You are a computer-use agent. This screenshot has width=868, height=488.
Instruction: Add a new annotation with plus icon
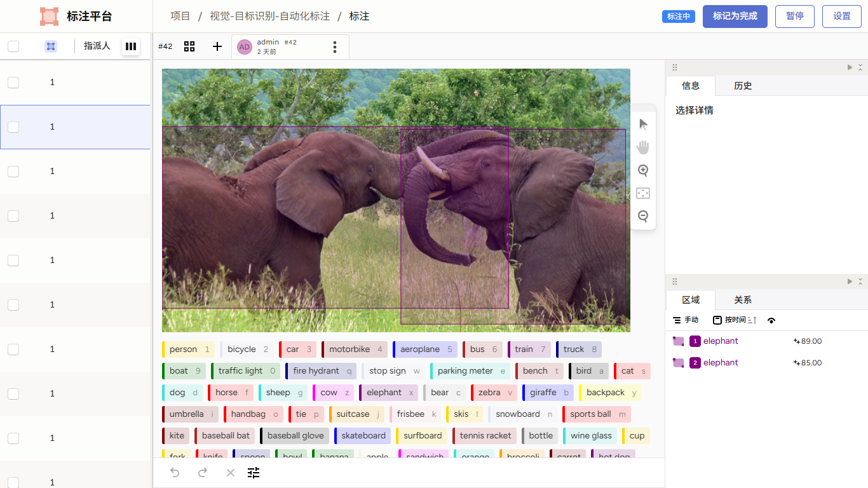point(217,46)
